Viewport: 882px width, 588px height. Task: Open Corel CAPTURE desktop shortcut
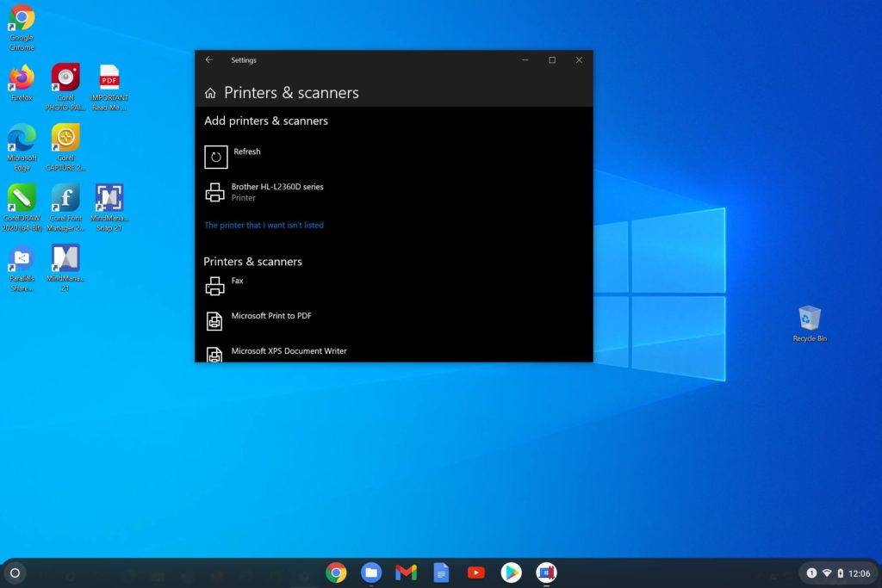pos(65,147)
